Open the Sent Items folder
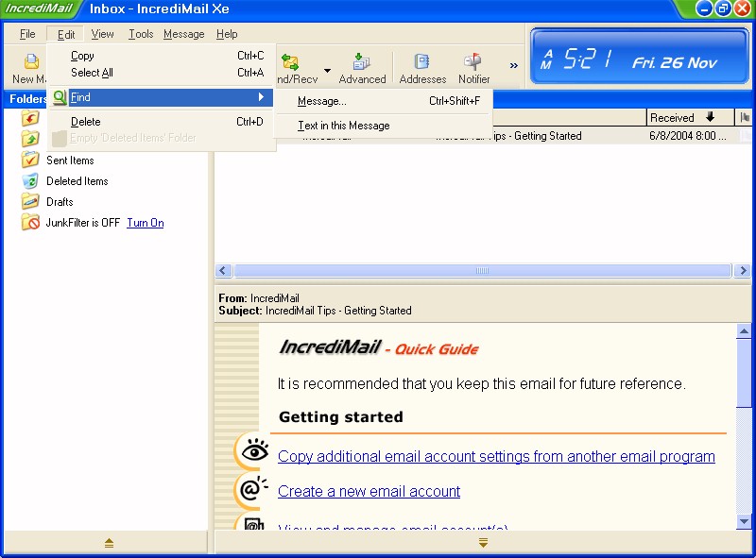 (x=70, y=161)
